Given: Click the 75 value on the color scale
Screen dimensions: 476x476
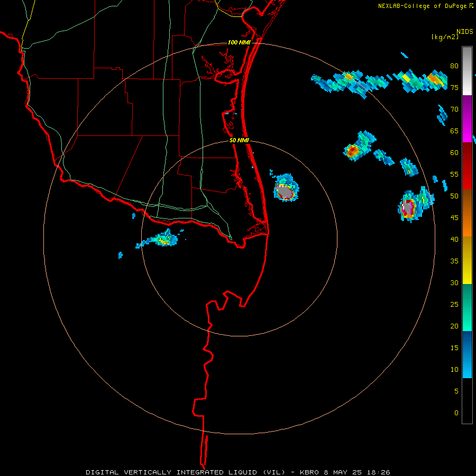Looking at the screenshot, I should (x=454, y=87).
